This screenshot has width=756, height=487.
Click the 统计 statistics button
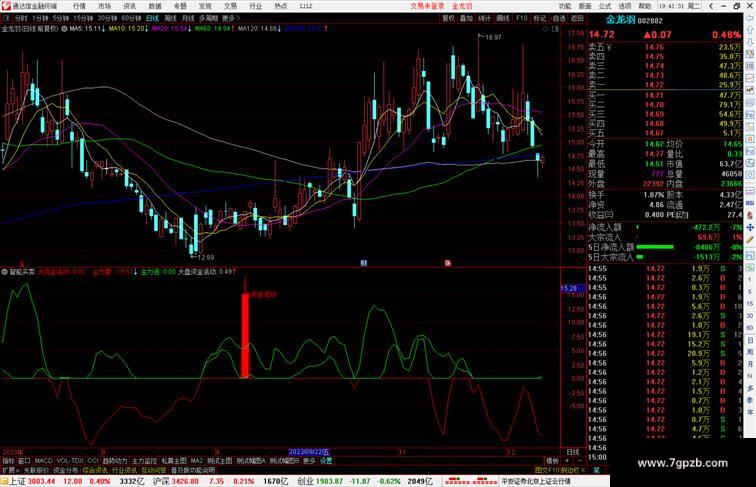coord(485,18)
